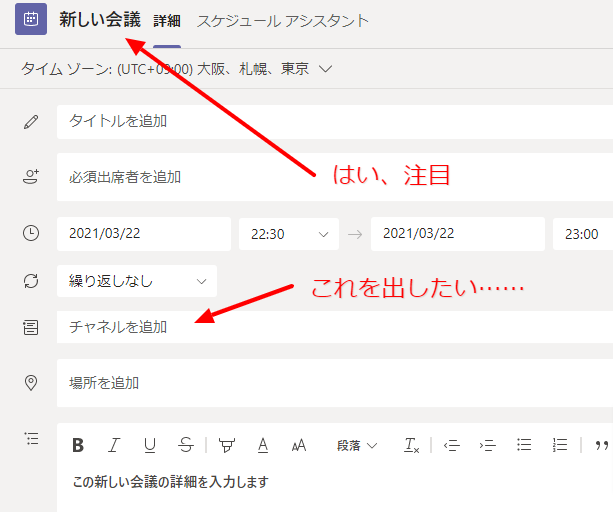
Task: Apply strikethrough formatting
Action: tap(185, 445)
